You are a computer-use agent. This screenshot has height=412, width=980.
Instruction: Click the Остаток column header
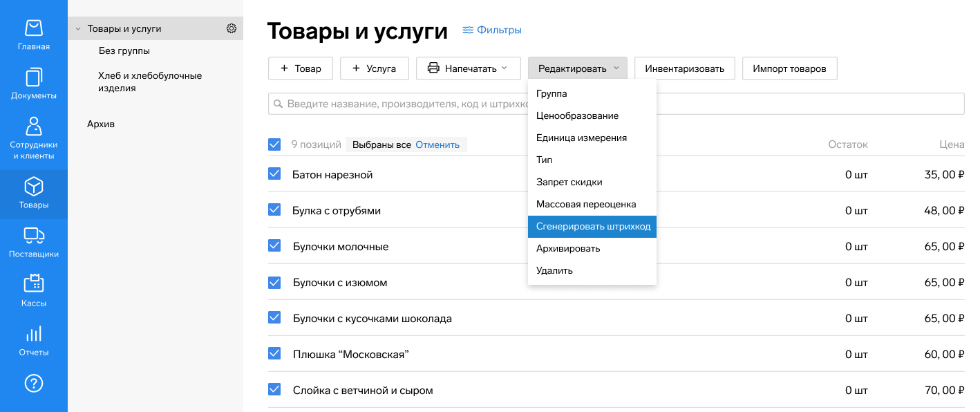[x=848, y=144]
